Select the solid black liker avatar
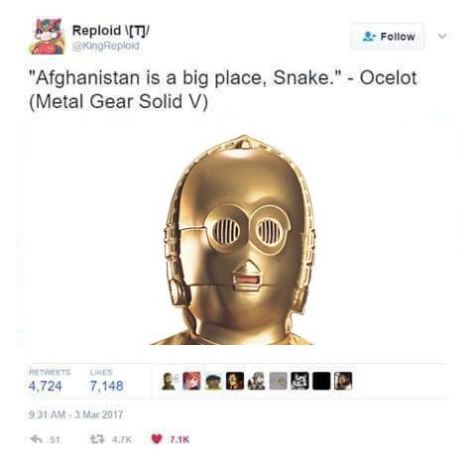Viewport: 476px width, 460px height. (x=321, y=381)
